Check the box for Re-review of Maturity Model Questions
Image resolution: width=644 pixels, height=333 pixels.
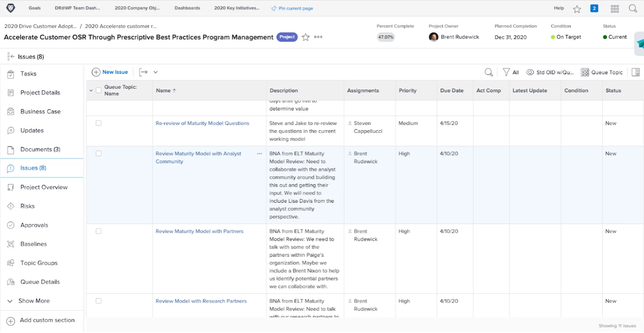point(99,123)
